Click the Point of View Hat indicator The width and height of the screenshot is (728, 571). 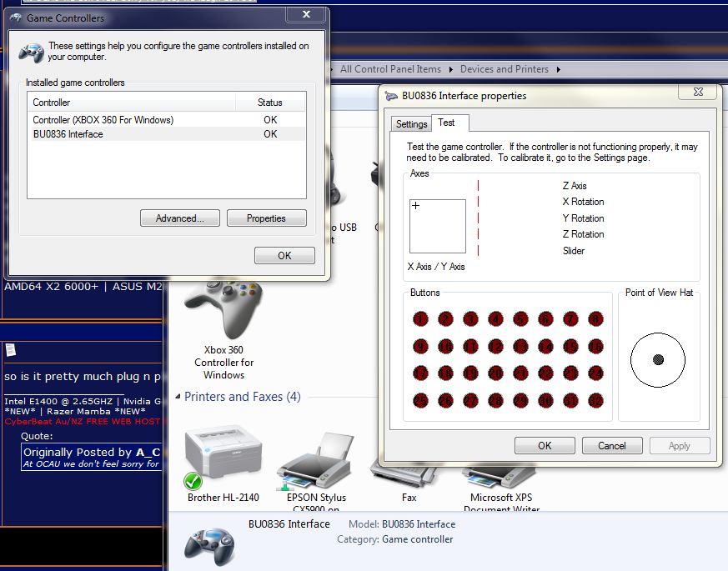click(658, 360)
